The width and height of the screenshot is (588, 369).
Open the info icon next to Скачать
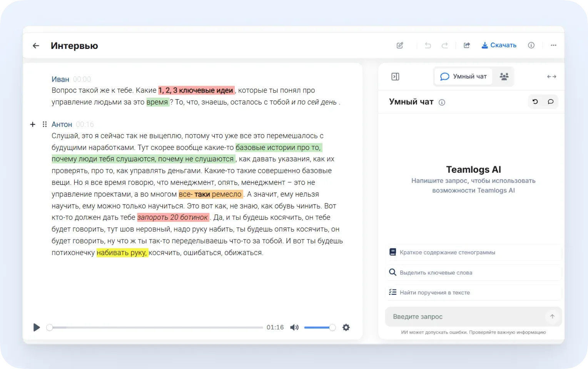pos(531,45)
